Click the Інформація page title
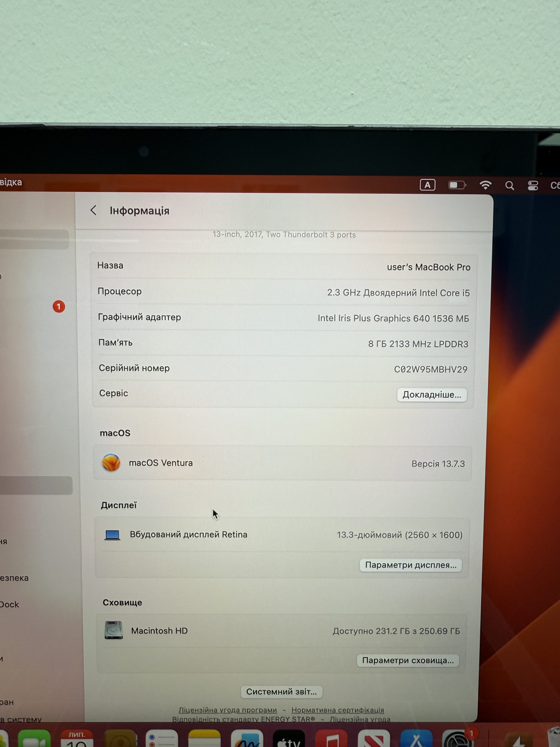This screenshot has height=747, width=560. coord(139,211)
